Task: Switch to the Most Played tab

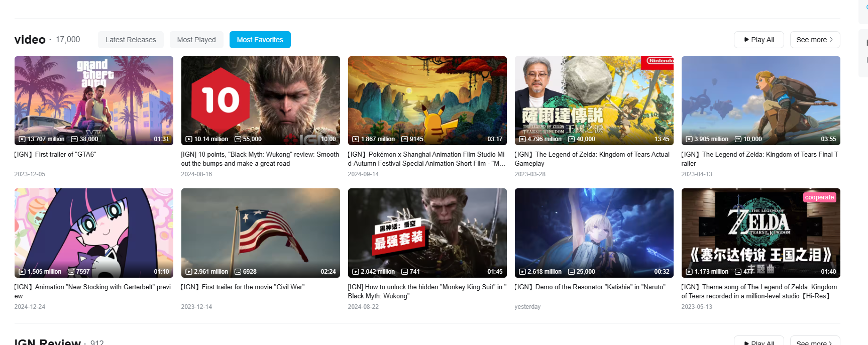Action: click(x=196, y=40)
